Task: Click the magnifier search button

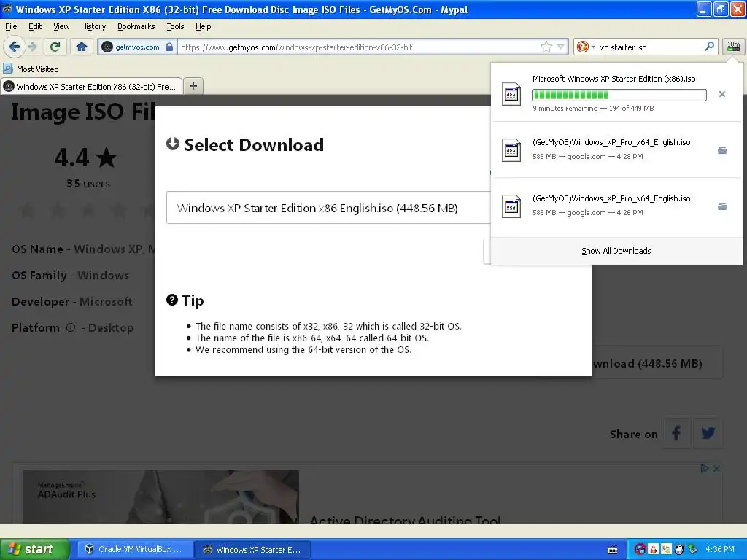Action: [709, 47]
